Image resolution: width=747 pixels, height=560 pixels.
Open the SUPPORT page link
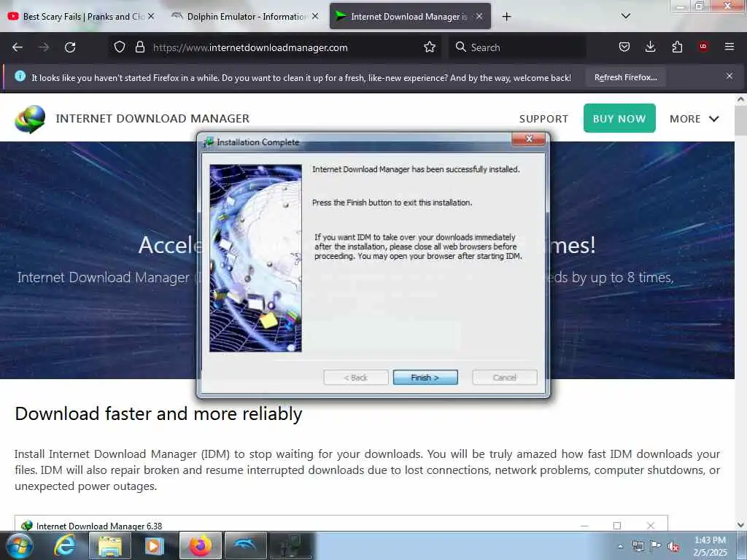pos(543,119)
